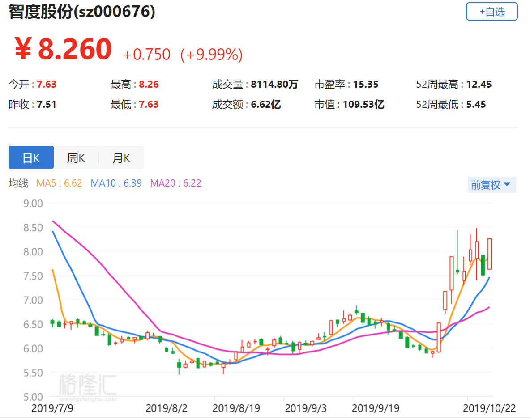530x420 pixels.
Task: Click the 2019/7/9 date axis label
Action: coord(52,408)
